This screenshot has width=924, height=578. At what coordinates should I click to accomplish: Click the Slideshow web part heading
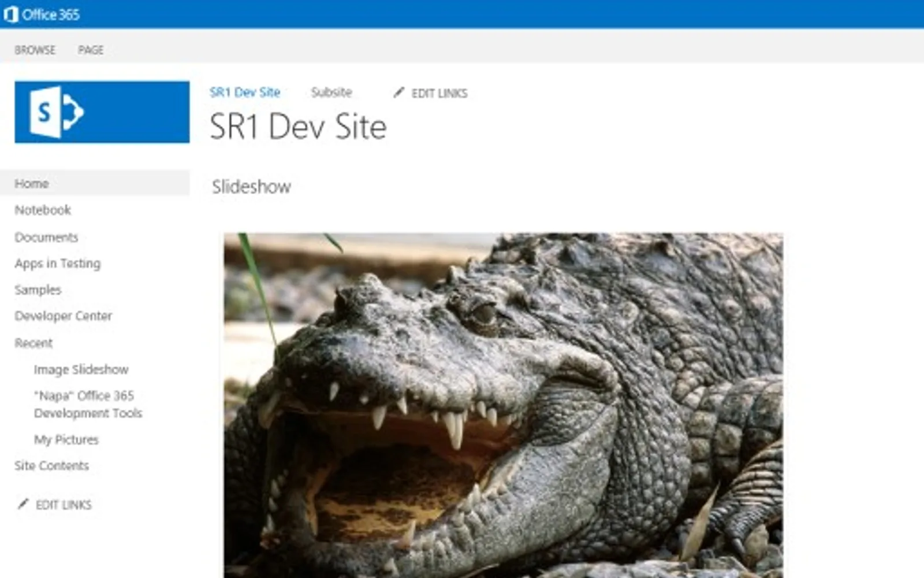252,187
